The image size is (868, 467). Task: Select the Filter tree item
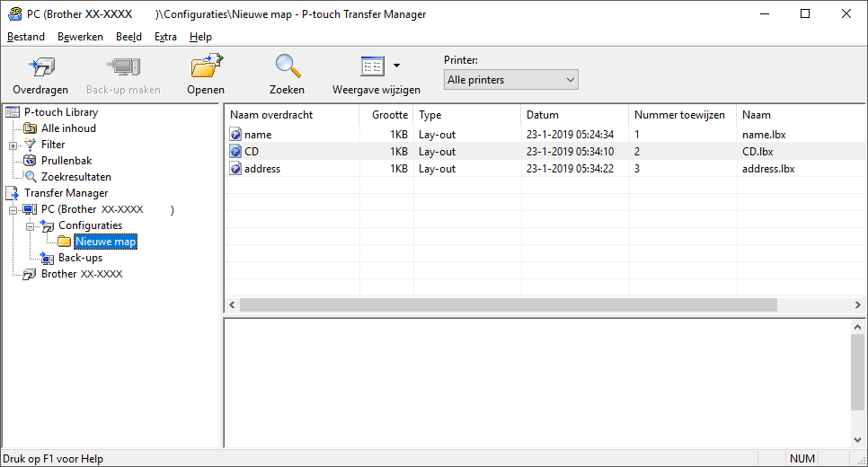[x=53, y=145]
